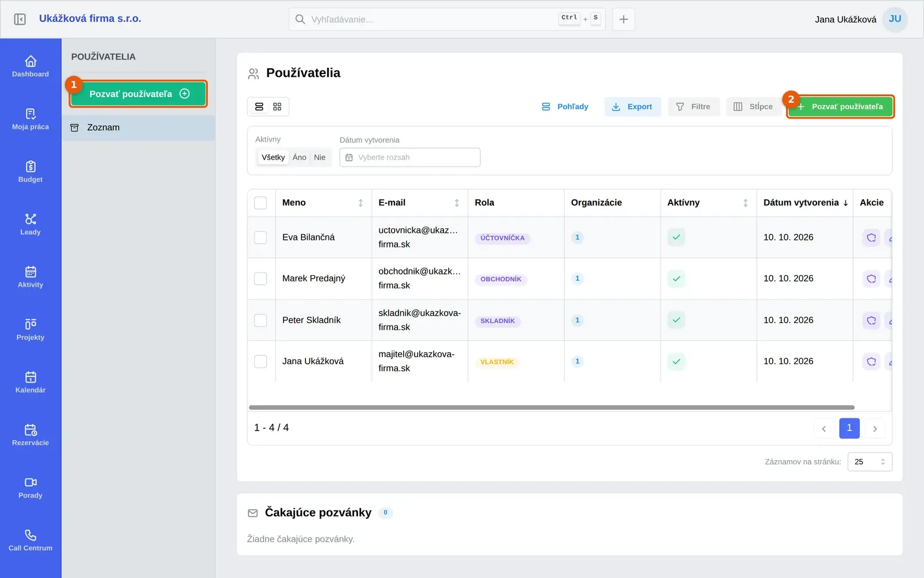This screenshot has width=924, height=578.
Task: Click the shield icon for Peter Skladník
Action: point(871,320)
